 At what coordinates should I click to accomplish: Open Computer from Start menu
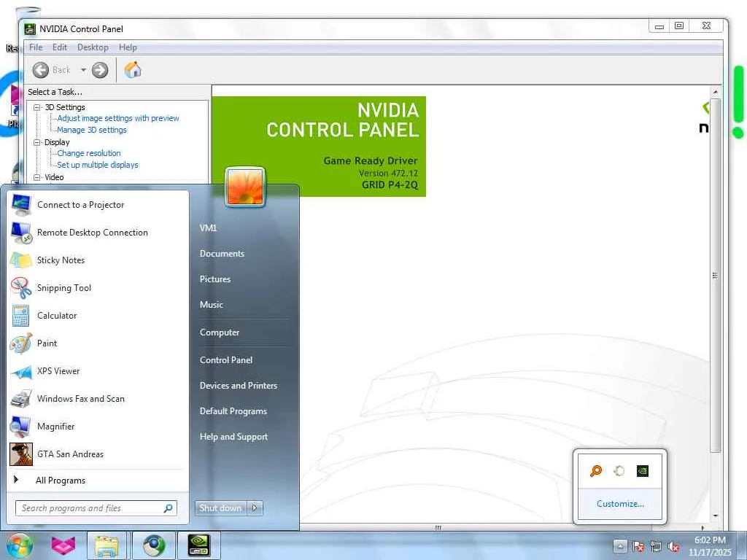click(x=220, y=332)
